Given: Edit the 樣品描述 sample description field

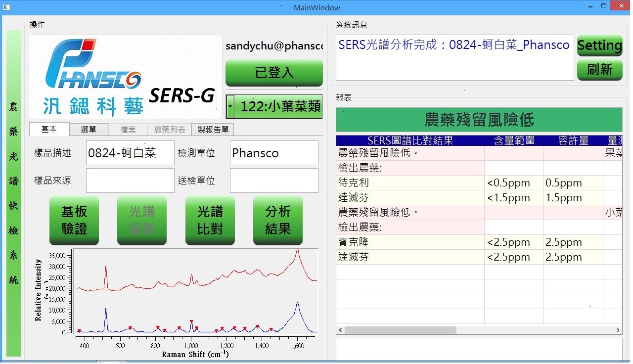Looking at the screenshot, I should [130, 153].
